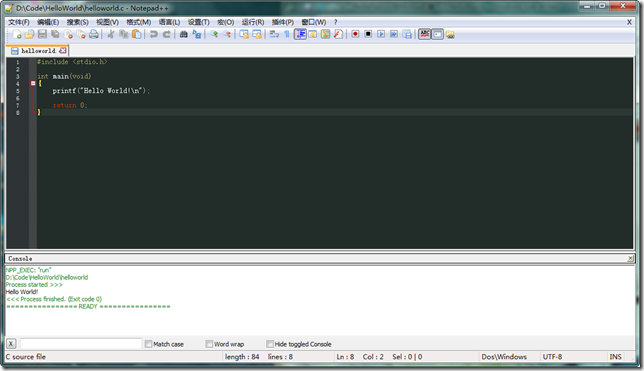Toggle word wrap toolbar icon
This screenshot has width=644, height=371.
[274, 35]
